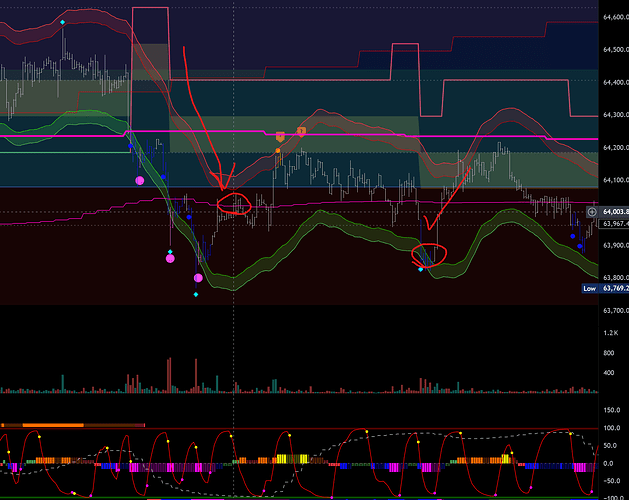Click the 63,769.2 low price value

click(x=614, y=289)
